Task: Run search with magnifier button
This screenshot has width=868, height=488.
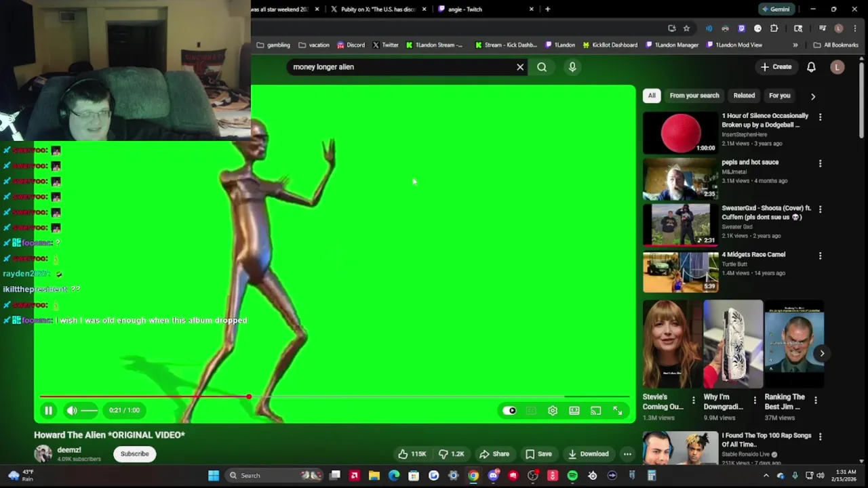Action: (542, 67)
